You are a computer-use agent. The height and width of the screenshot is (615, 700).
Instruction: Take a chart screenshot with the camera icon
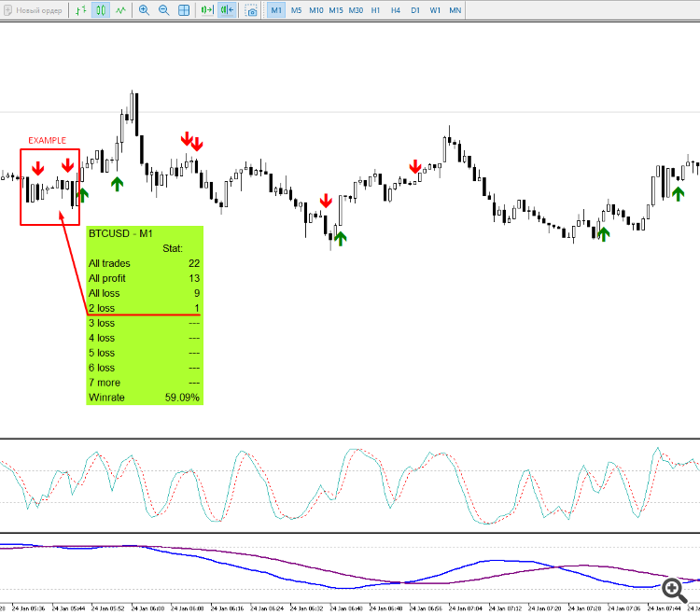[251, 10]
